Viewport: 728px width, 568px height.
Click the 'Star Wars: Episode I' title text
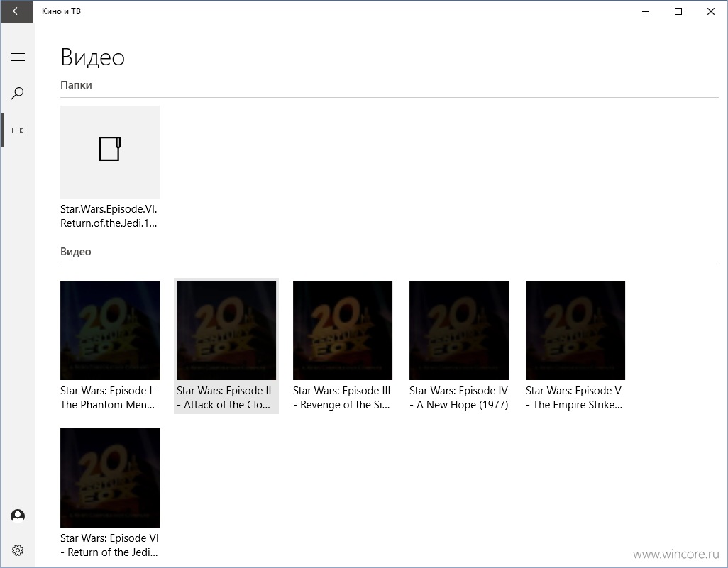click(109, 398)
